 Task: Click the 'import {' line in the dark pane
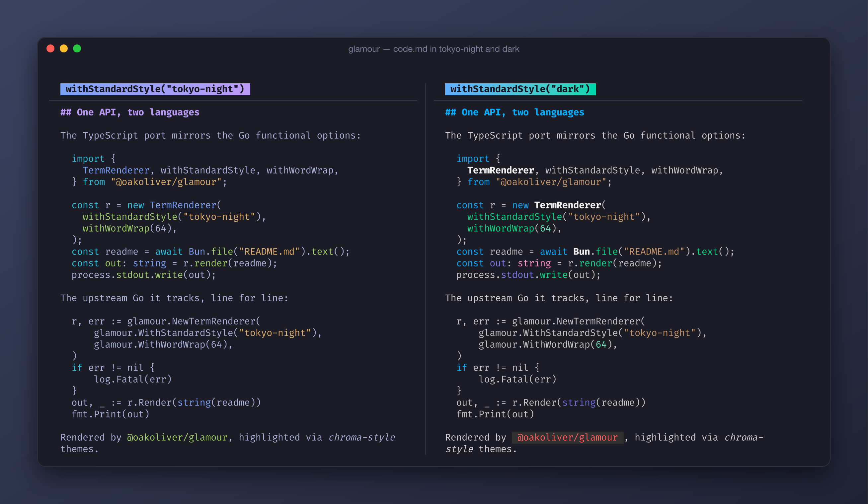click(478, 159)
